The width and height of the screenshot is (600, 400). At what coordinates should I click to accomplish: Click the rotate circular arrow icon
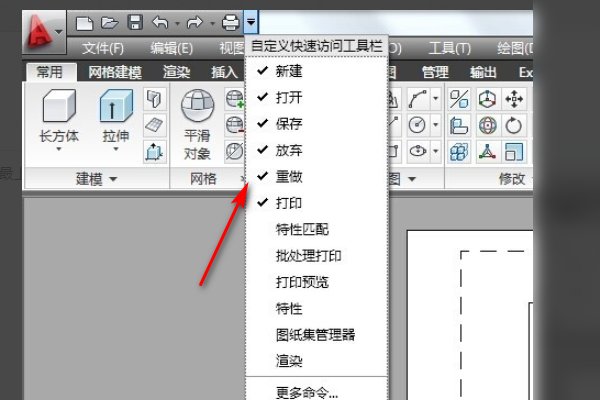(514, 125)
